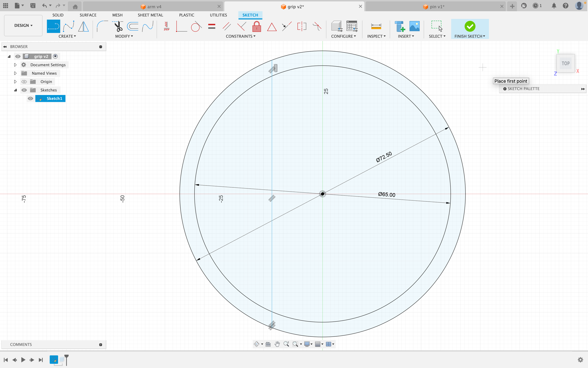Expand the Origin folder
588x368 pixels.
click(x=15, y=82)
